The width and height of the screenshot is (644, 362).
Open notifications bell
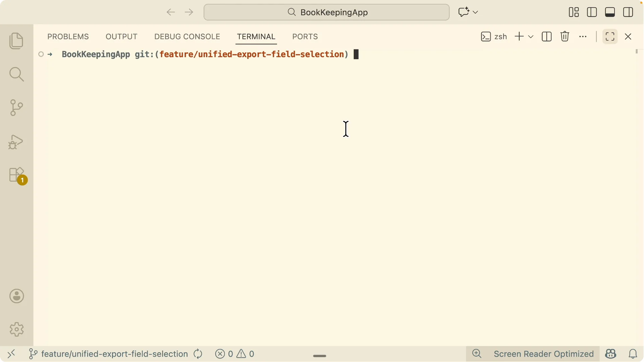pos(633,354)
